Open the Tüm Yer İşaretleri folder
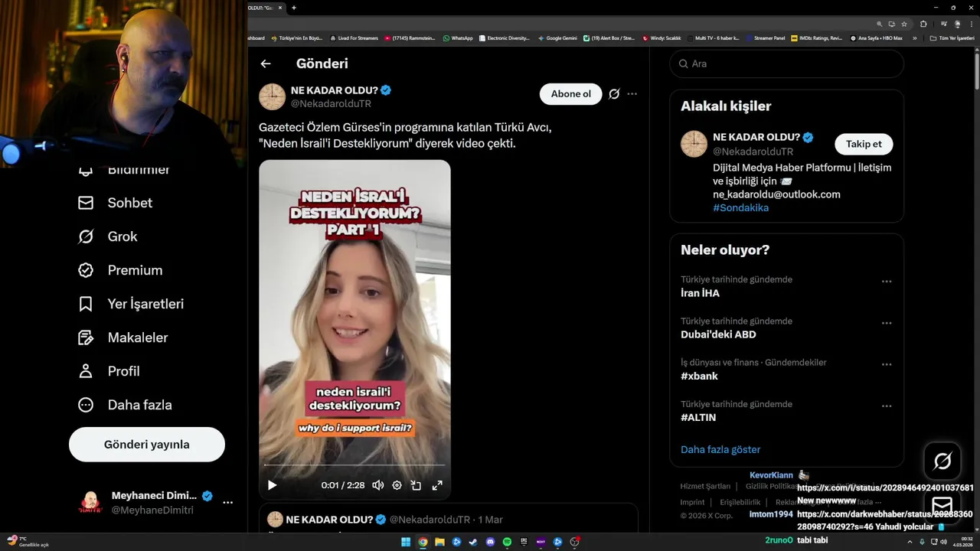980x551 pixels. pos(952,37)
